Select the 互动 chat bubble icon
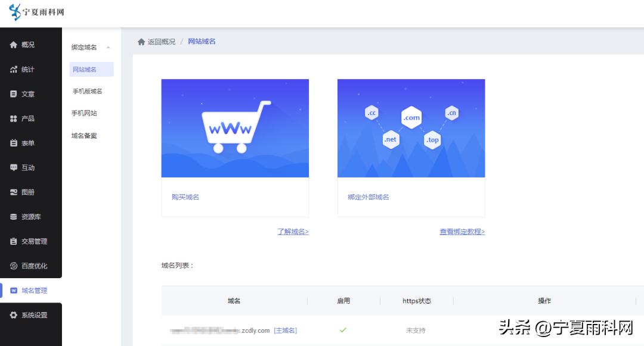 (x=14, y=167)
